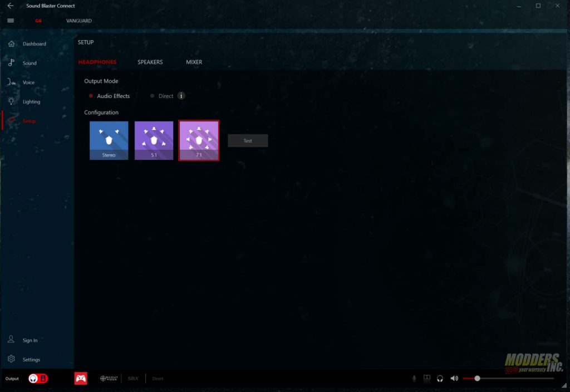
Task: Click the Output Mode label
Action: (x=101, y=81)
